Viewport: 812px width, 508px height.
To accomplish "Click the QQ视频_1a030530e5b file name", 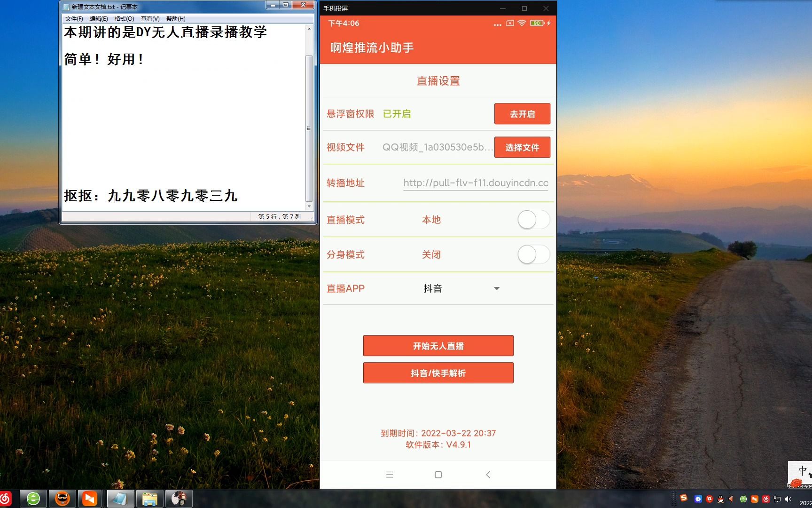I will coord(437,147).
